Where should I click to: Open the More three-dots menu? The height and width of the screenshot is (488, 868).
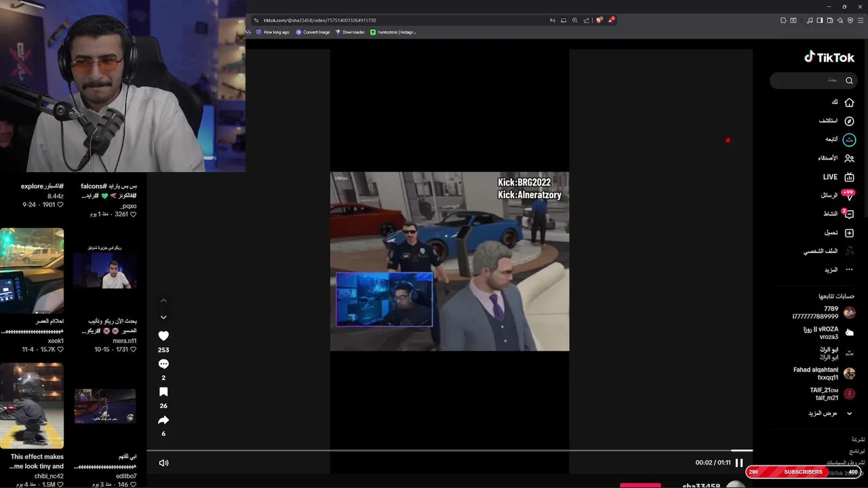coord(849,270)
